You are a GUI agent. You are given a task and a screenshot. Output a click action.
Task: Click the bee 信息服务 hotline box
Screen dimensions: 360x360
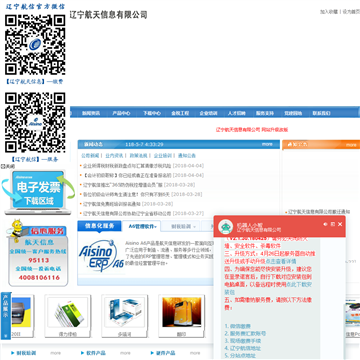click(38, 253)
